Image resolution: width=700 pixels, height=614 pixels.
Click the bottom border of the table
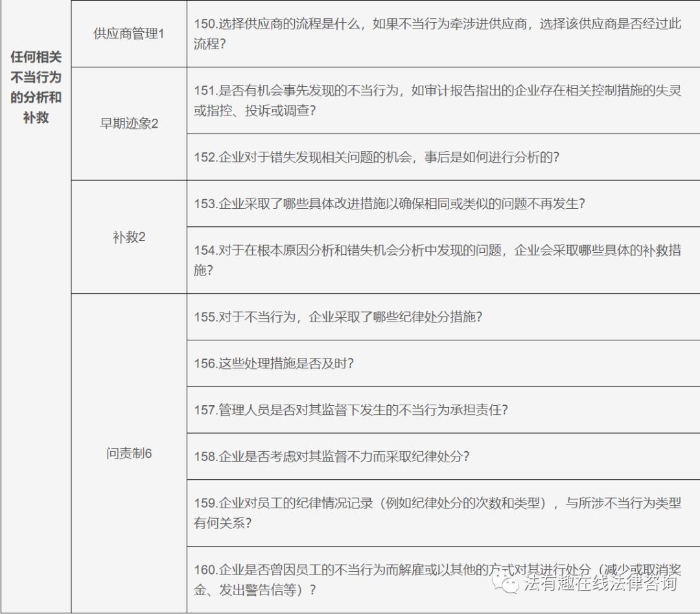350,612
